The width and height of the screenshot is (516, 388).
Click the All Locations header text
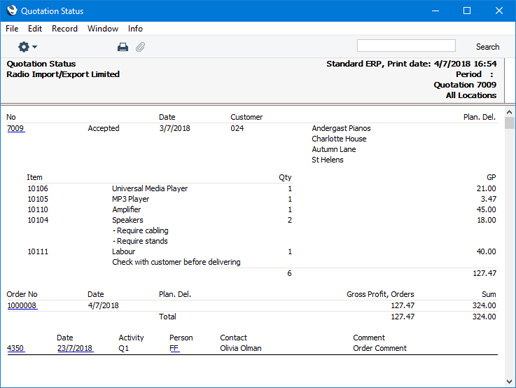471,95
